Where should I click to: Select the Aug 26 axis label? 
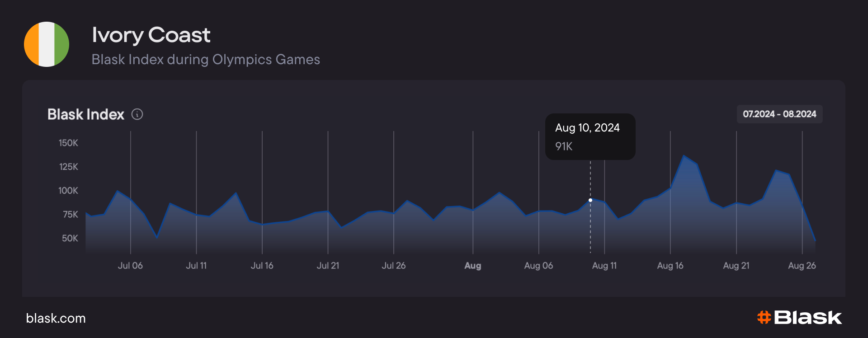tap(802, 266)
